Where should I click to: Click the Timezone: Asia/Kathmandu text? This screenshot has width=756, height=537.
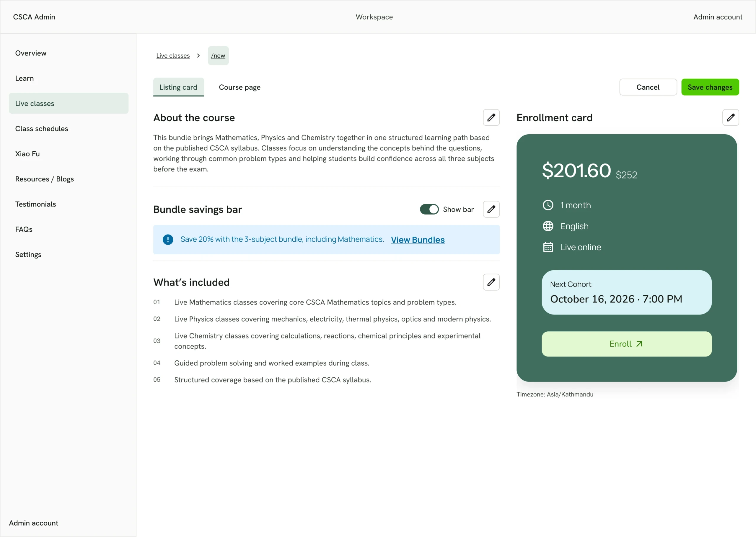coord(555,394)
